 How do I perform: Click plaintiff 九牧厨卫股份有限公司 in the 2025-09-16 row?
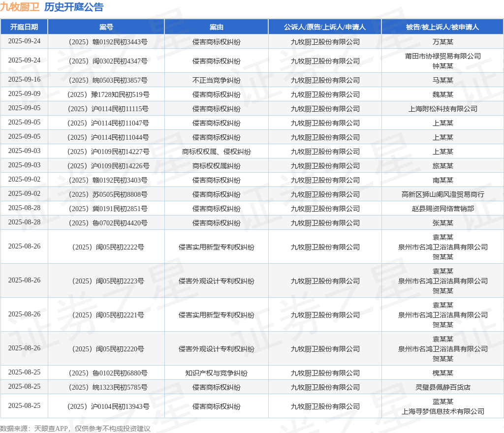[325, 80]
